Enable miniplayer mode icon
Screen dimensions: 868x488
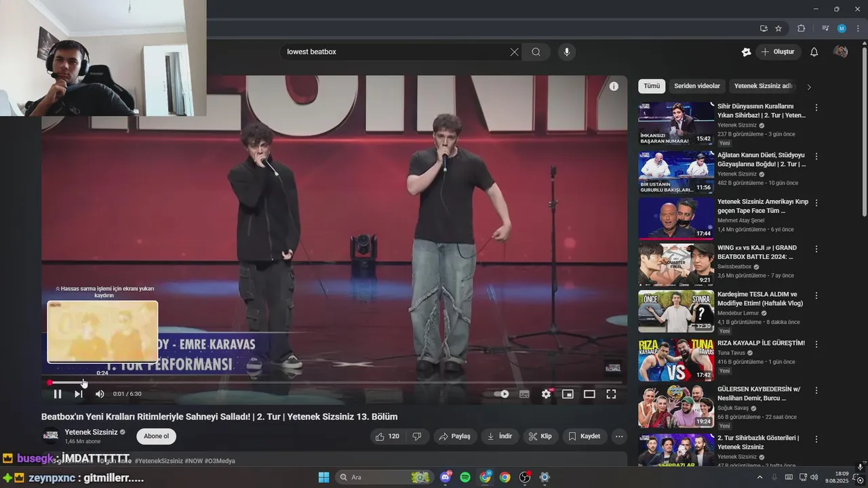pyautogui.click(x=568, y=394)
